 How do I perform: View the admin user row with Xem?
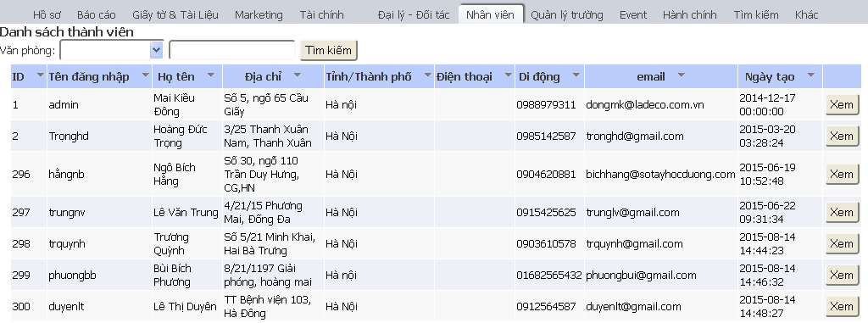point(842,105)
